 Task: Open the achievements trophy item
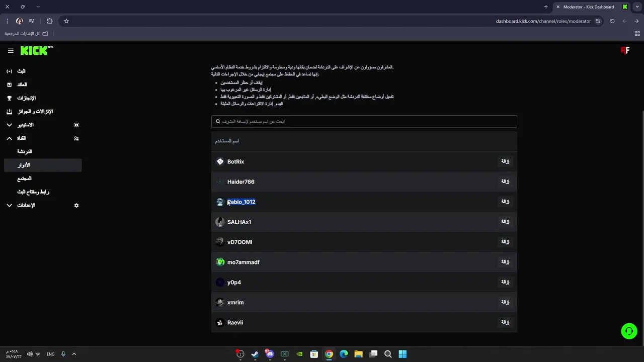[x=9, y=98]
